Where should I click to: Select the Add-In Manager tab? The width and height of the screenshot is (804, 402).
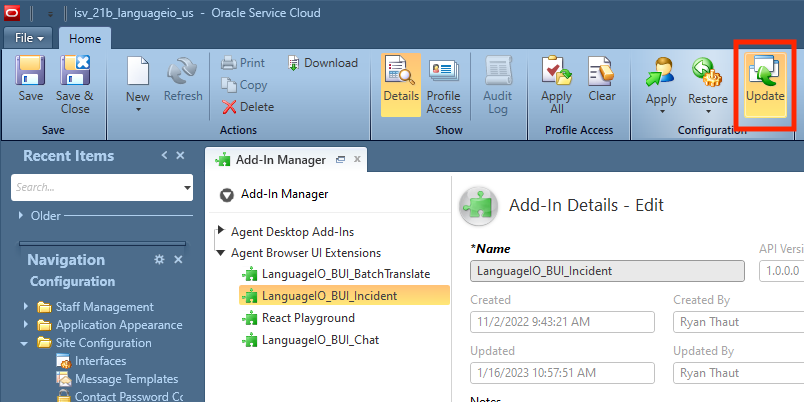(x=280, y=159)
